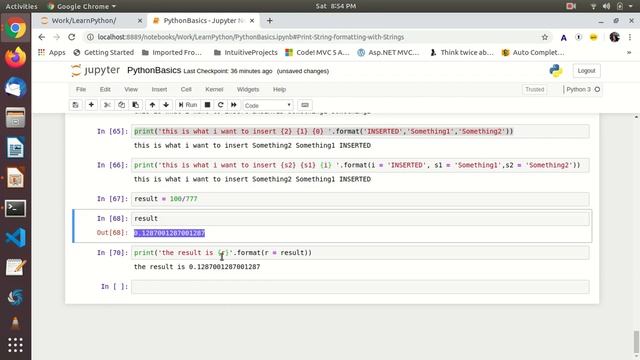The width and height of the screenshot is (640, 360).
Task: Click the Sat 8:54 PM clock
Action: pyautogui.click(x=336, y=6)
